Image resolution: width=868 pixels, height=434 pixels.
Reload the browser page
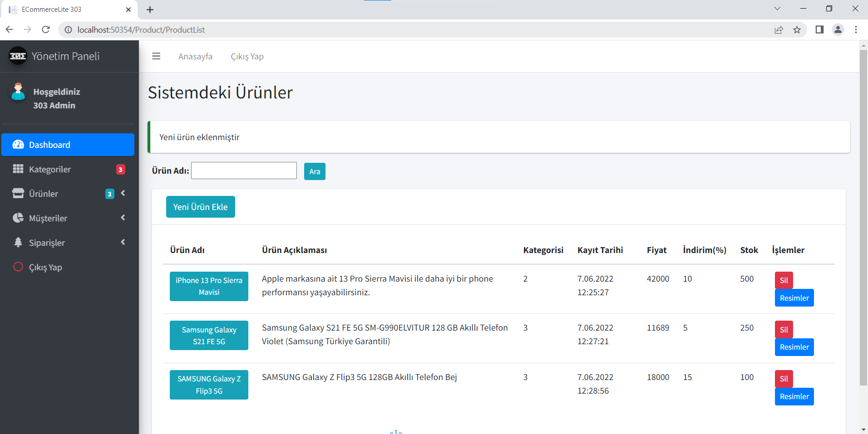(46, 29)
